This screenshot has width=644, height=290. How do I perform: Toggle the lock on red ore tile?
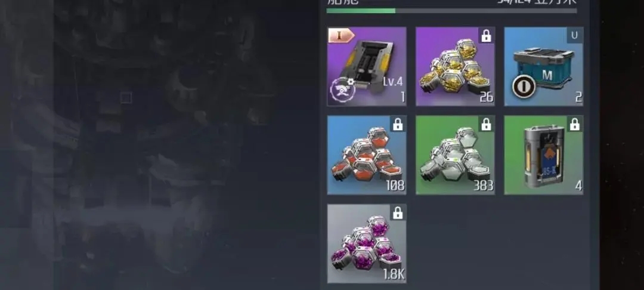398,124
